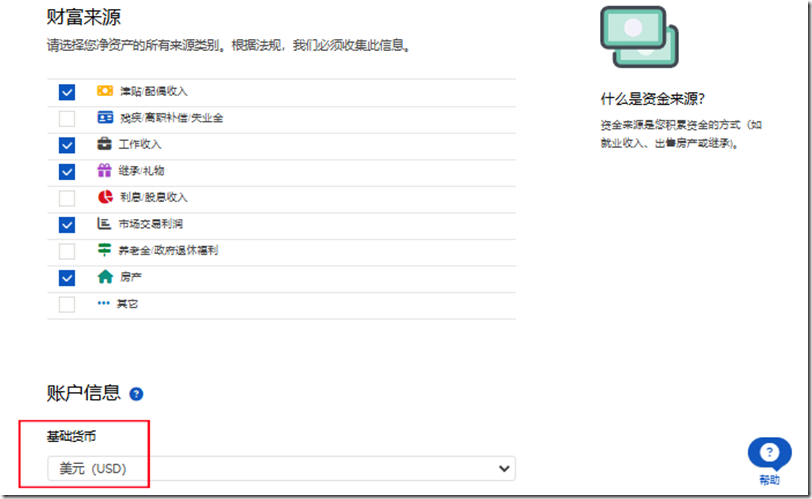Tick the 利息/股息收入 checkbox
This screenshot has width=812, height=499.
(67, 198)
